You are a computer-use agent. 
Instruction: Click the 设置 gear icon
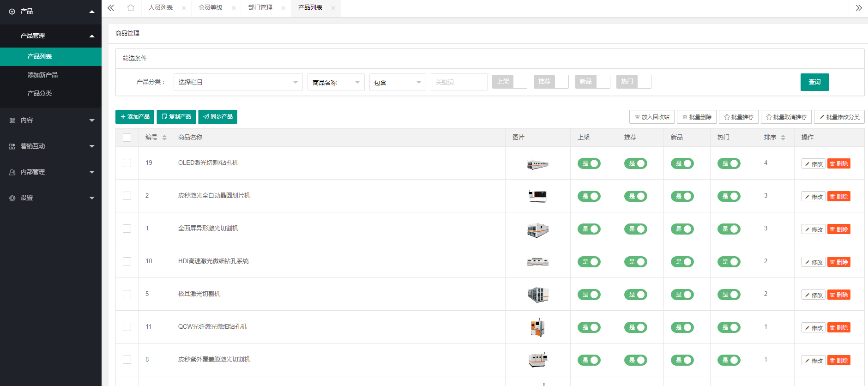point(12,198)
